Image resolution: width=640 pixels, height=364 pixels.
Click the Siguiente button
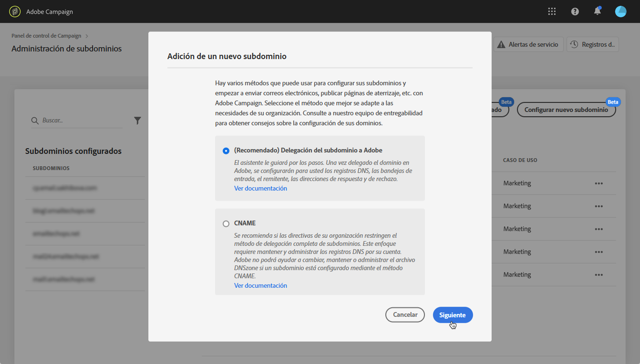pos(453,315)
